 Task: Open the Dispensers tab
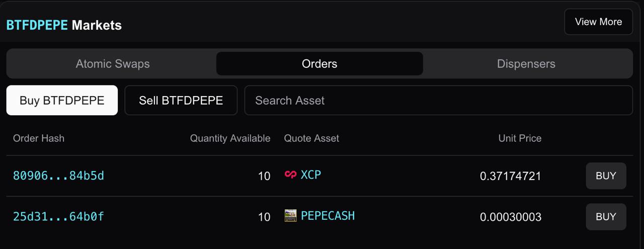point(526,64)
